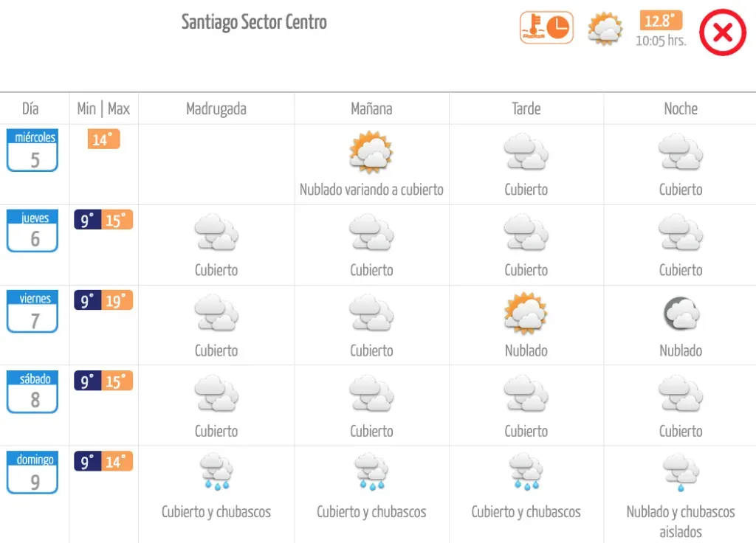Click the Cubierto icon for jueves Madrugada
756x543 pixels.
(216, 232)
